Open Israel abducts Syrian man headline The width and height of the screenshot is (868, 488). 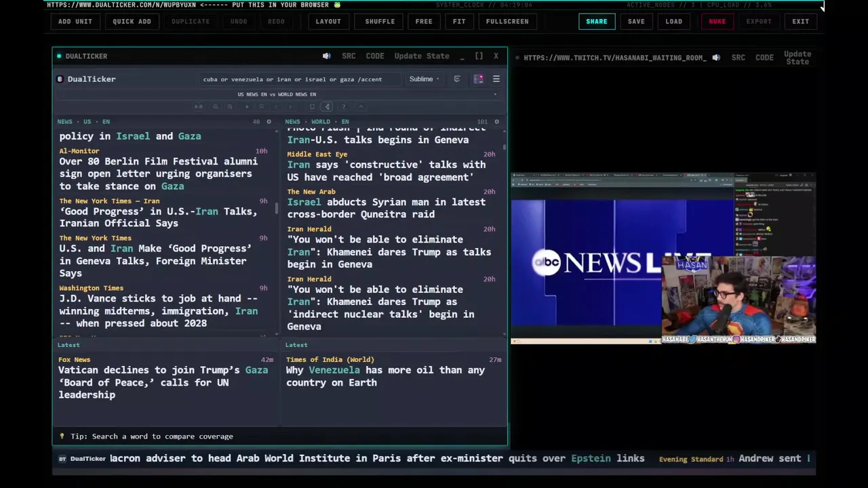pos(386,208)
